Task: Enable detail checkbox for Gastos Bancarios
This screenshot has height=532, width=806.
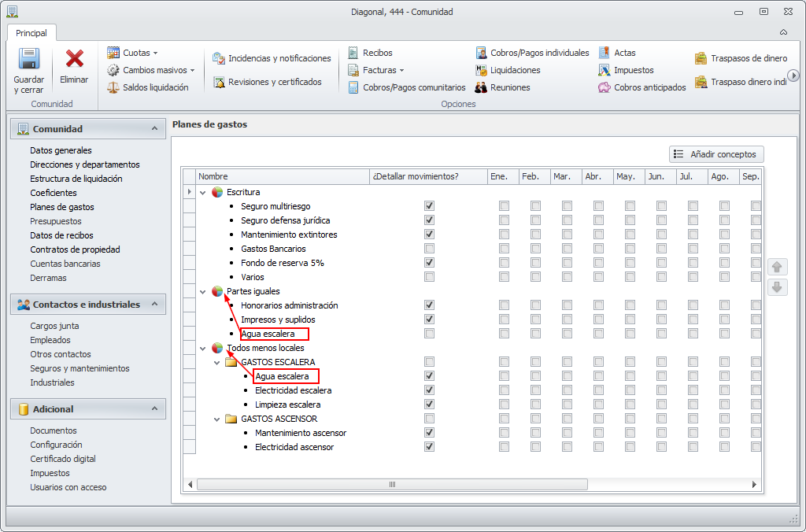Action: (x=429, y=249)
